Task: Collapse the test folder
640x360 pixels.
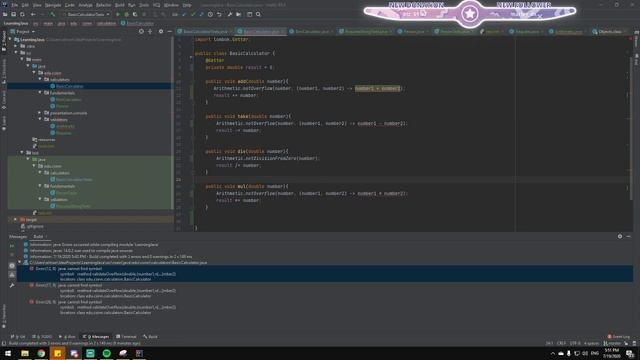Action: pos(22,153)
